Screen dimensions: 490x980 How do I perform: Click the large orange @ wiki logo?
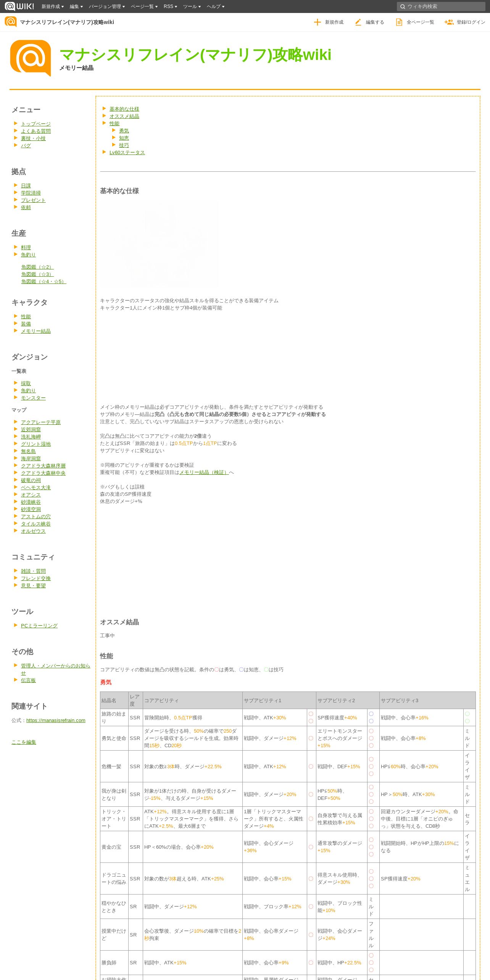pos(31,58)
